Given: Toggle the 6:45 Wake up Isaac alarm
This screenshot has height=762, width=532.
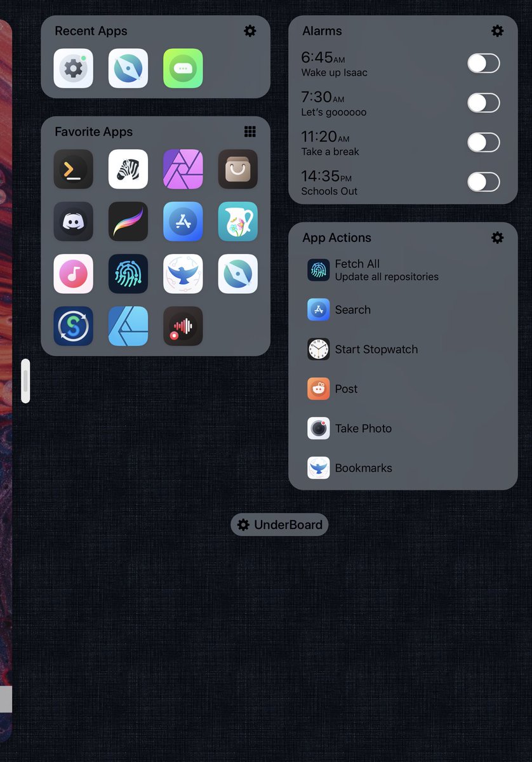Looking at the screenshot, I should tap(484, 63).
